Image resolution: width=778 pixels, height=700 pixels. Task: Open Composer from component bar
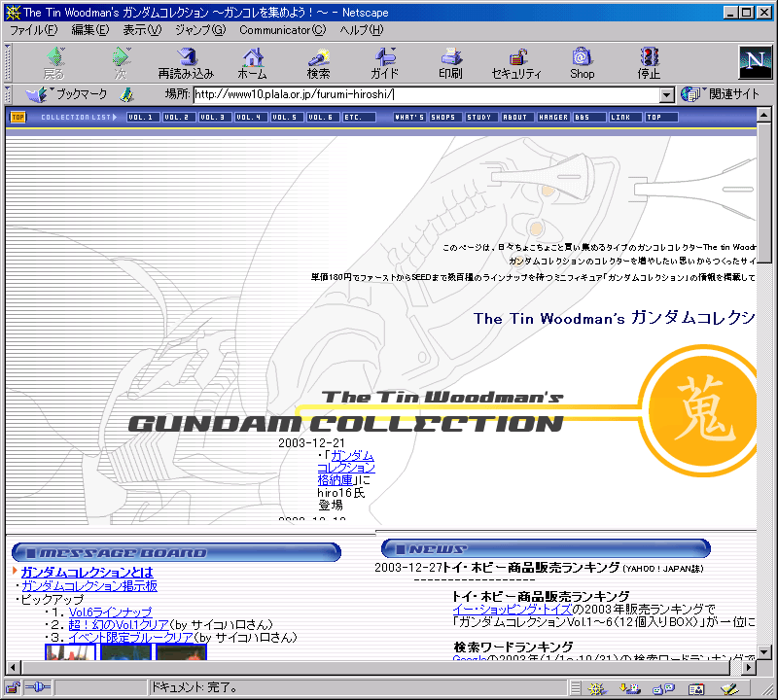pos(729,688)
